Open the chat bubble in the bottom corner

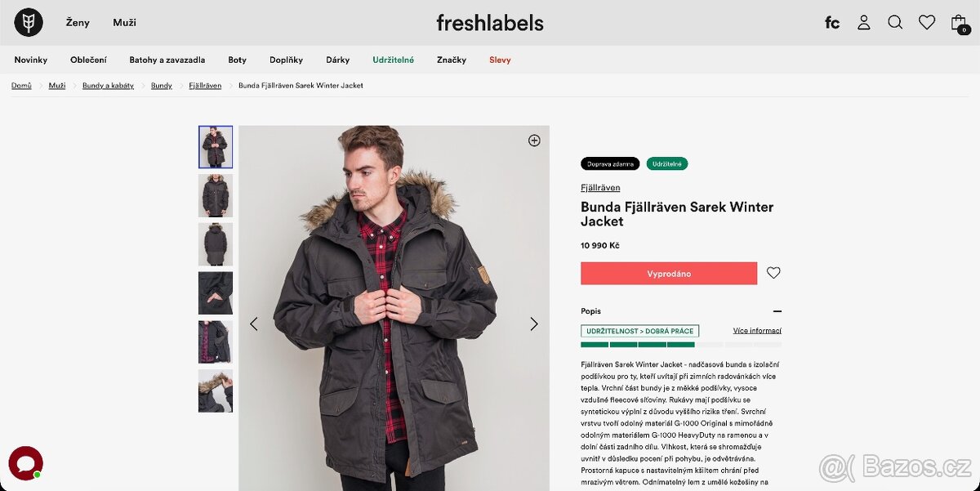[25, 464]
